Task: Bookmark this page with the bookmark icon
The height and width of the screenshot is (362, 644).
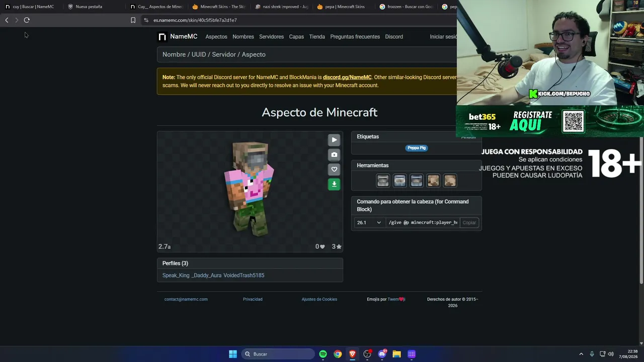Action: coord(133,20)
